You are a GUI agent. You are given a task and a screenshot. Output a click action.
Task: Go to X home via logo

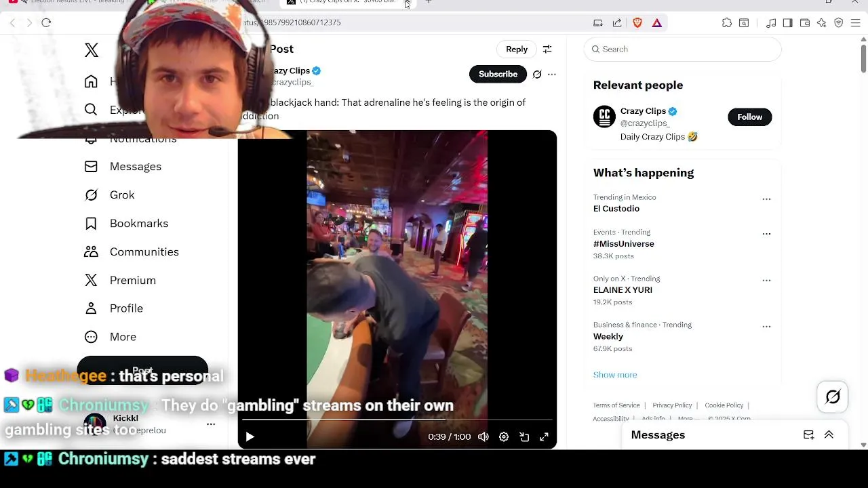92,49
